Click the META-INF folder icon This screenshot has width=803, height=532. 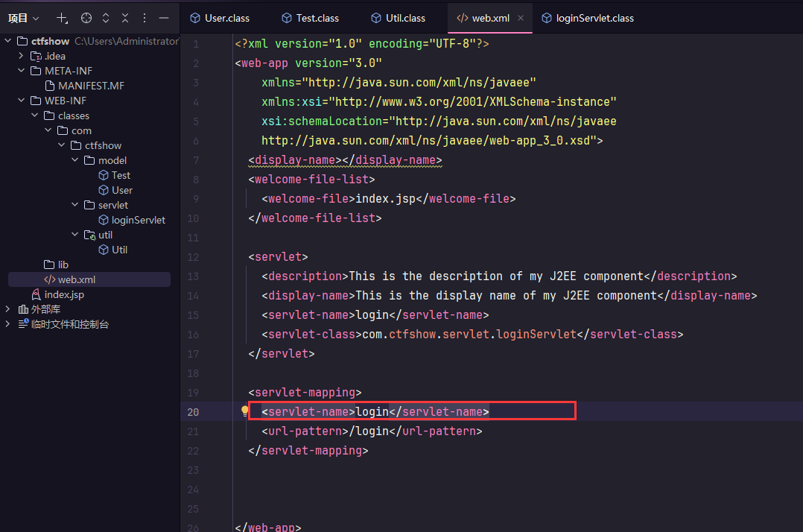pos(36,71)
